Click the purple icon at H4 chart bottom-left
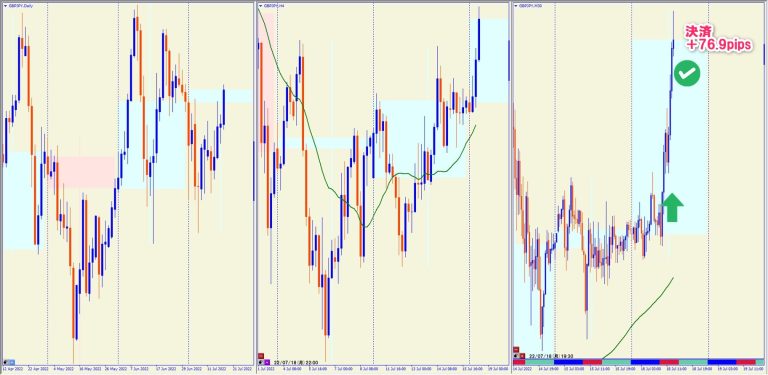Screen dimensions: 768x375 click(267, 362)
